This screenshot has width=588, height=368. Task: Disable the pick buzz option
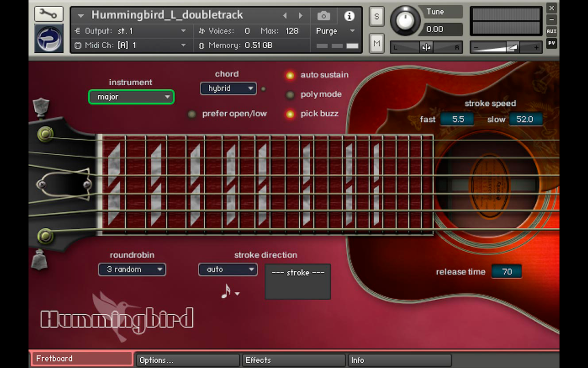[x=290, y=114]
